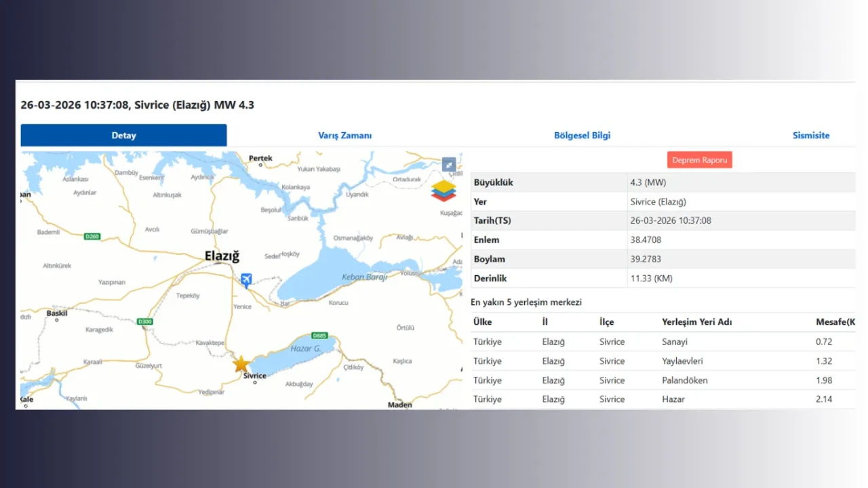Click the Yerleşim Yeri Adı column header
Image resolution: width=868 pixels, height=488 pixels.
(696, 322)
